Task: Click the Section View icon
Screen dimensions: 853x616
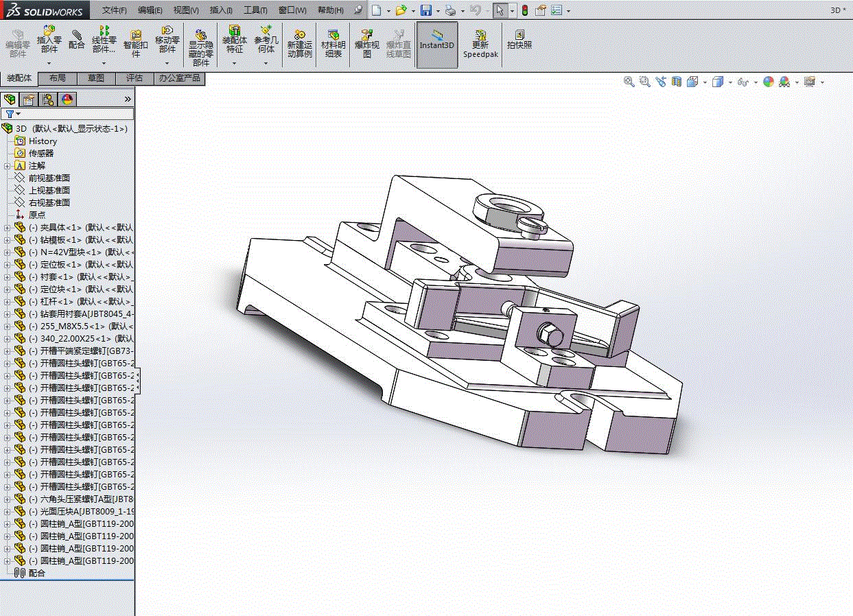Action: point(677,82)
